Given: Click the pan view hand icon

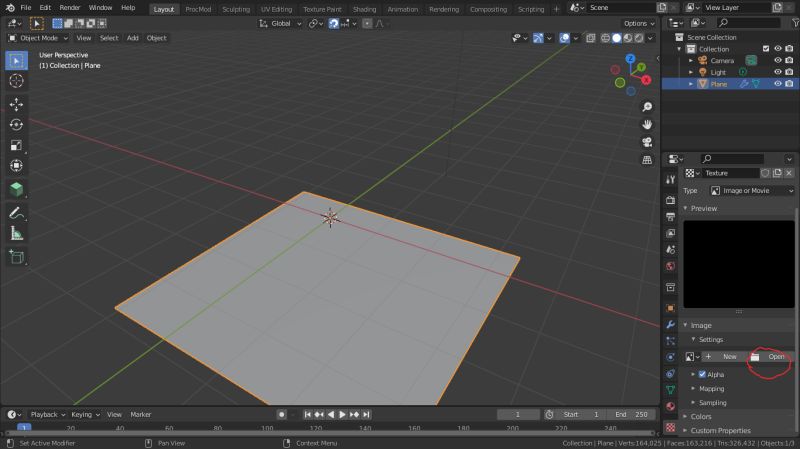Looking at the screenshot, I should (647, 124).
